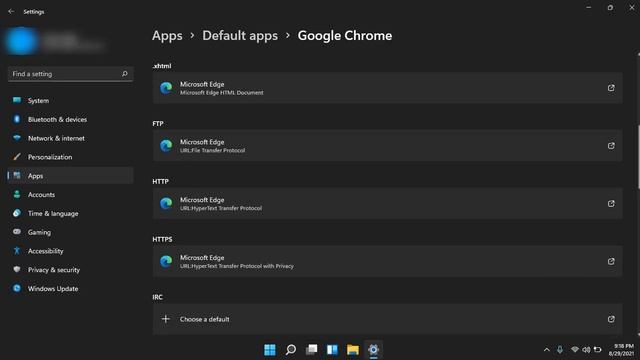
Task: Change HTTPS default app row
Action: tap(387, 261)
